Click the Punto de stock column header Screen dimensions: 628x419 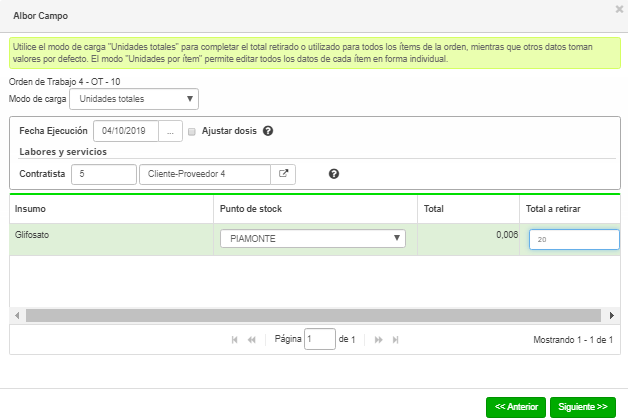316,209
